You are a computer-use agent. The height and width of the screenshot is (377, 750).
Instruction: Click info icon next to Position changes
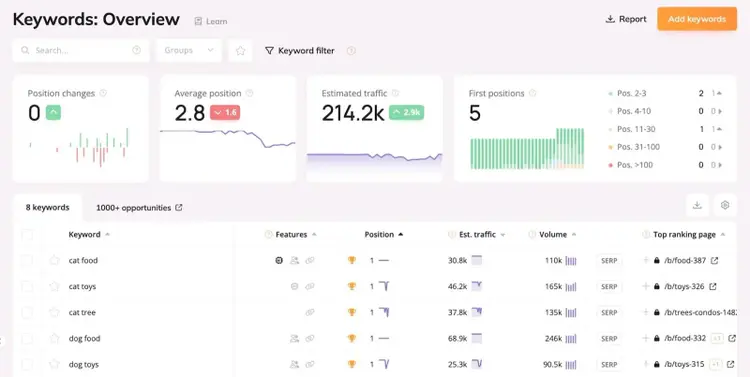103,93
